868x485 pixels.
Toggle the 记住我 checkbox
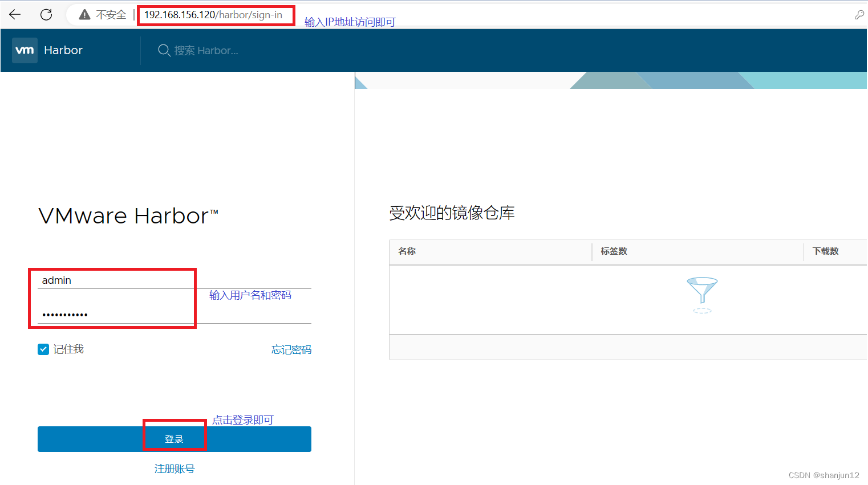pyautogui.click(x=43, y=349)
